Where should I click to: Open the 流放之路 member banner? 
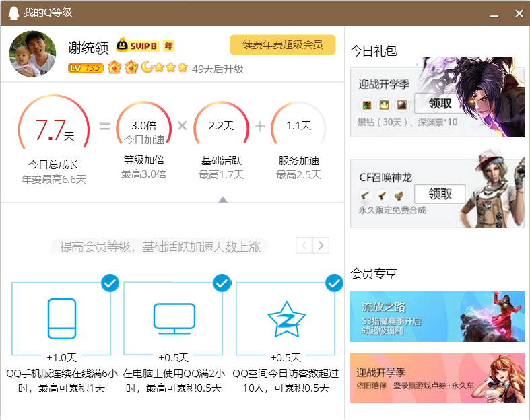coord(437,316)
